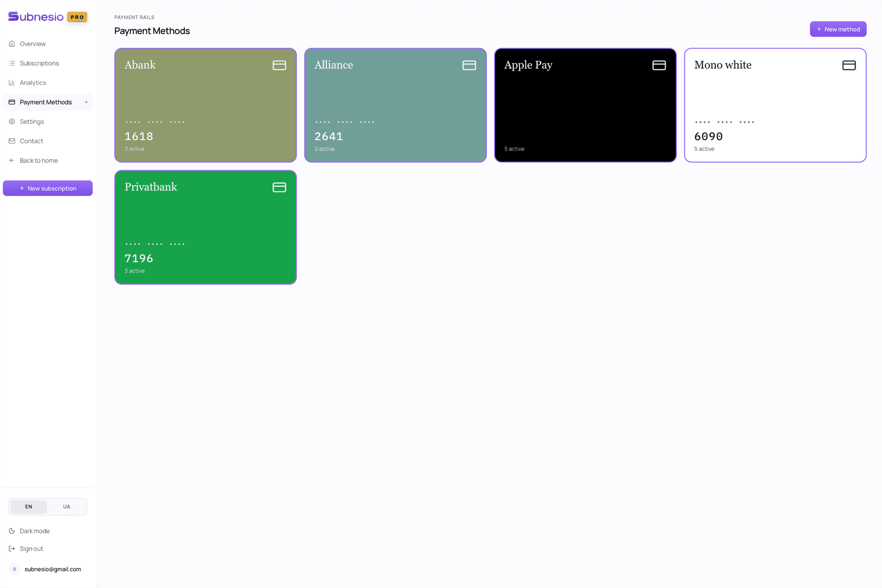Screen dimensions: 882x588
Task: Open Settings page
Action: (x=48, y=122)
